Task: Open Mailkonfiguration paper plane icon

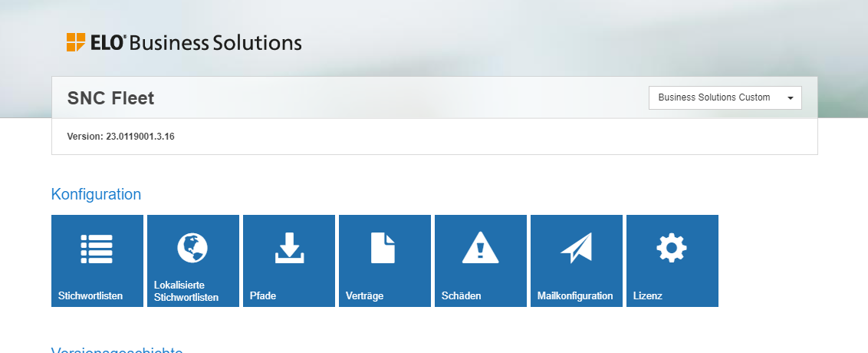Action: click(x=576, y=248)
